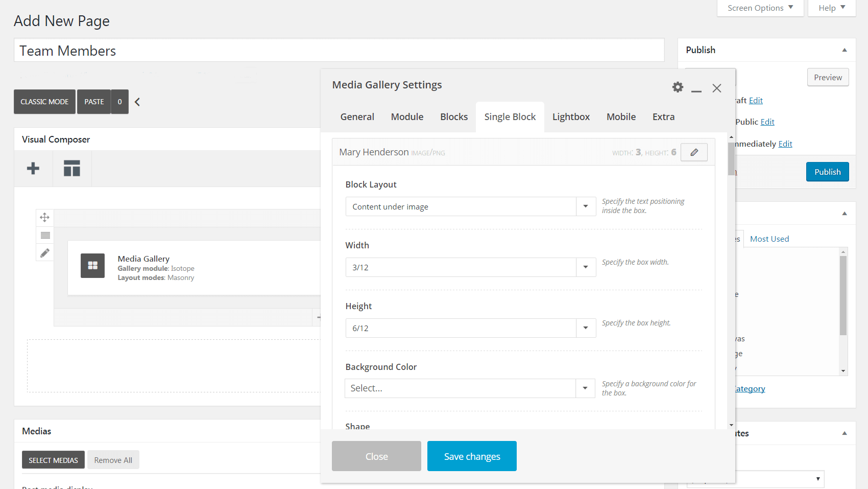Click the categories list scrollbar
The image size is (868, 489).
pyautogui.click(x=843, y=295)
